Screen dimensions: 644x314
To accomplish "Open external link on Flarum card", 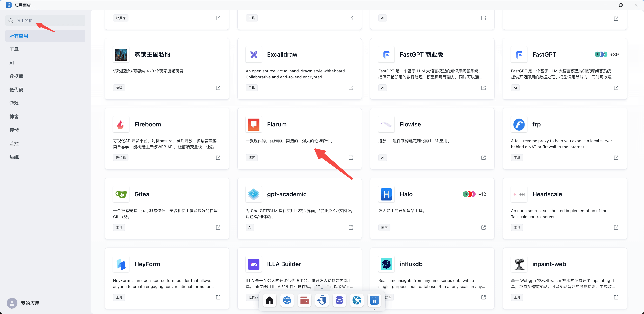I will click(x=351, y=158).
